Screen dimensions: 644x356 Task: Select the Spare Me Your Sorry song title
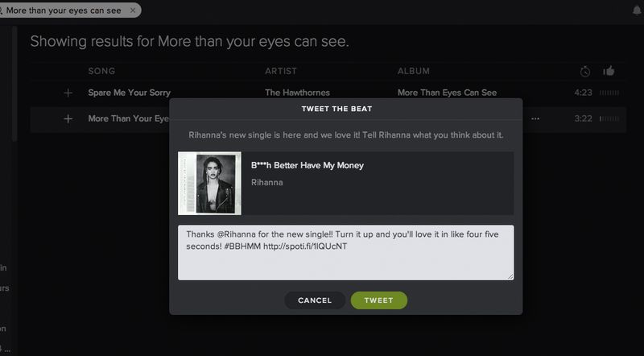(129, 93)
